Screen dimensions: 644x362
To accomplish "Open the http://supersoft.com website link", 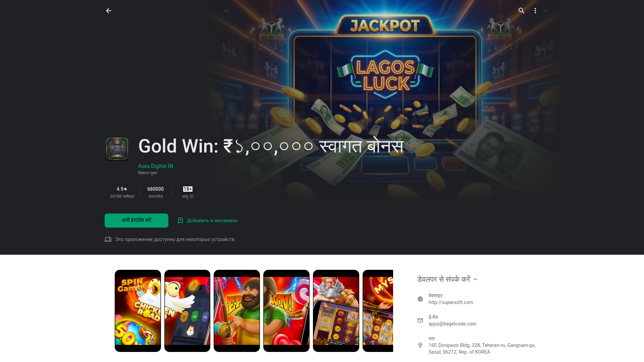I will tap(451, 302).
